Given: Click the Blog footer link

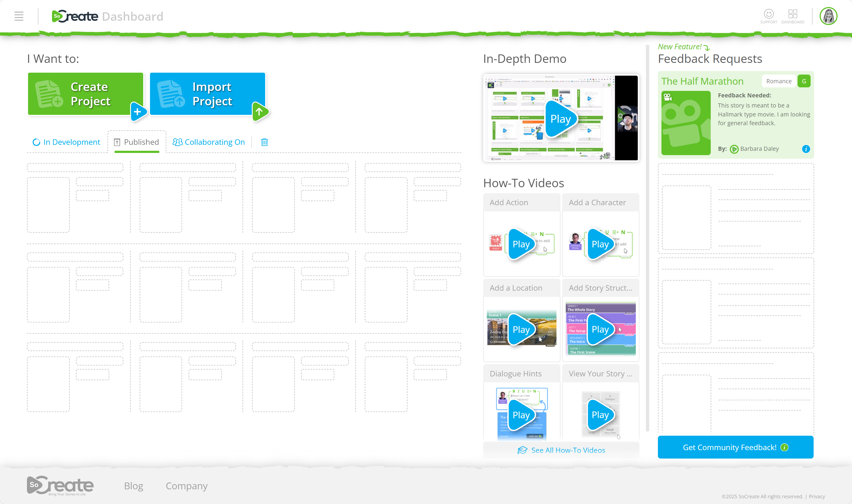Looking at the screenshot, I should click(133, 486).
